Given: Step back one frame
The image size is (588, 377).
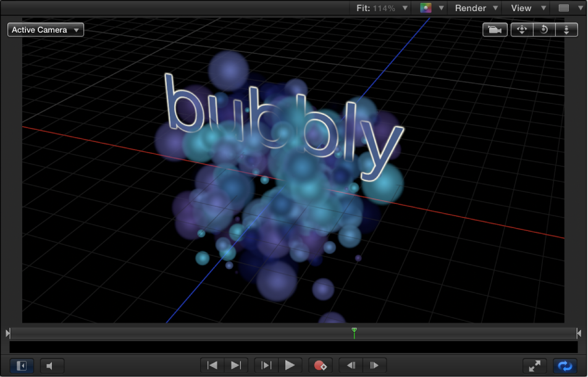Looking at the screenshot, I should [x=350, y=365].
